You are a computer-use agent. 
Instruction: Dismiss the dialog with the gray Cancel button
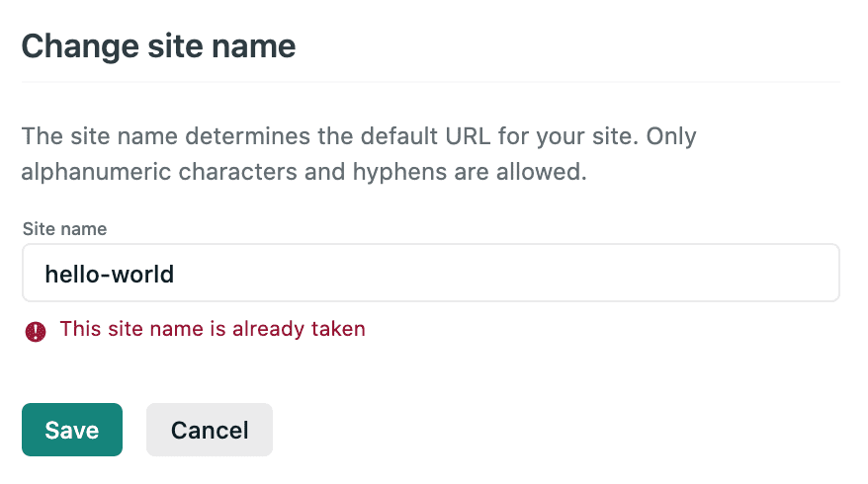coord(210,430)
